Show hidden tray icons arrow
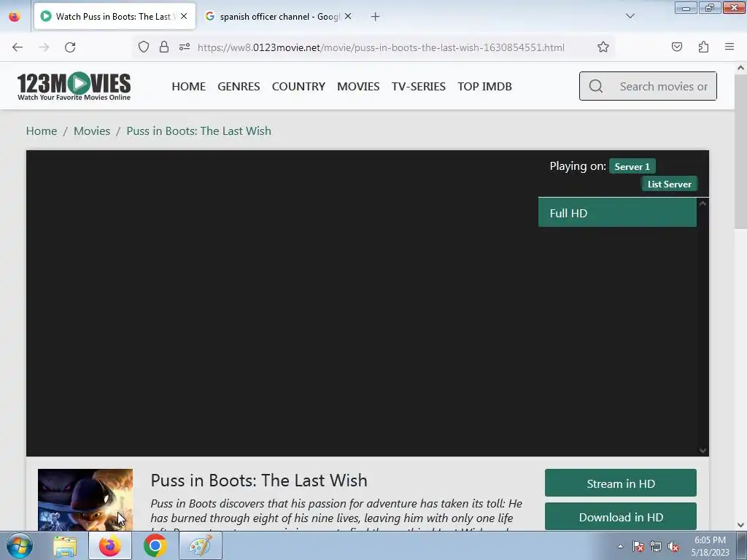This screenshot has width=747, height=560. pos(620,546)
